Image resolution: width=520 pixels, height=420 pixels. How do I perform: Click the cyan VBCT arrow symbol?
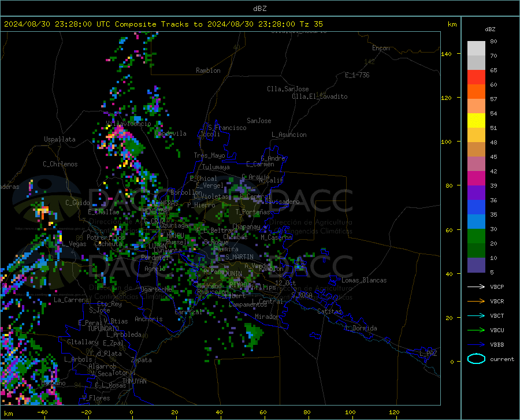point(476,315)
